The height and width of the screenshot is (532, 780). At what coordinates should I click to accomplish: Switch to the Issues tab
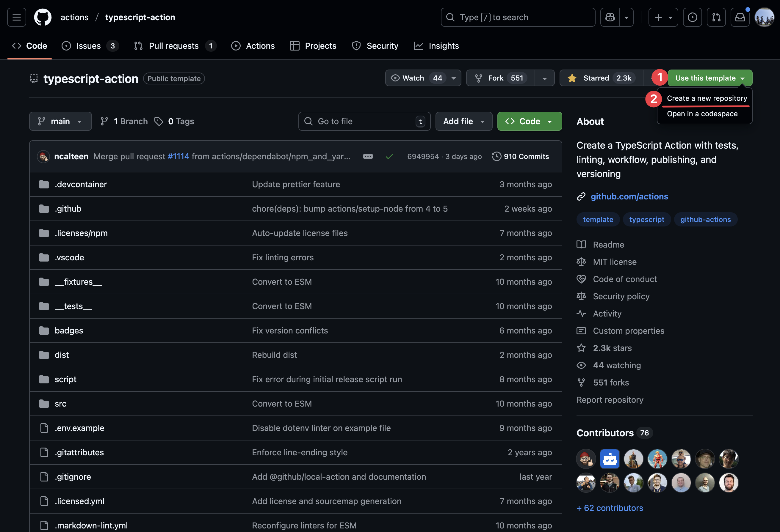click(x=90, y=46)
